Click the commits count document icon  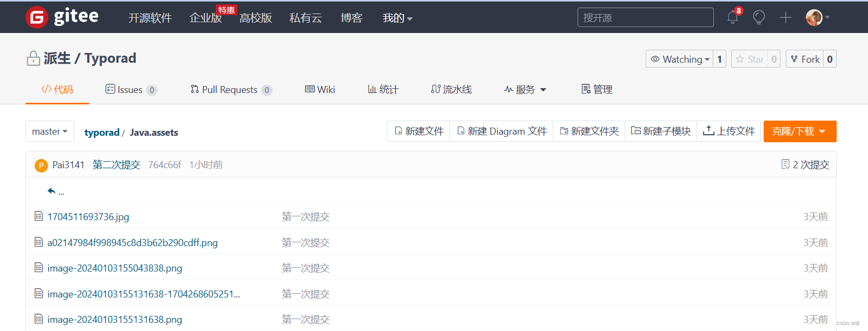click(785, 164)
